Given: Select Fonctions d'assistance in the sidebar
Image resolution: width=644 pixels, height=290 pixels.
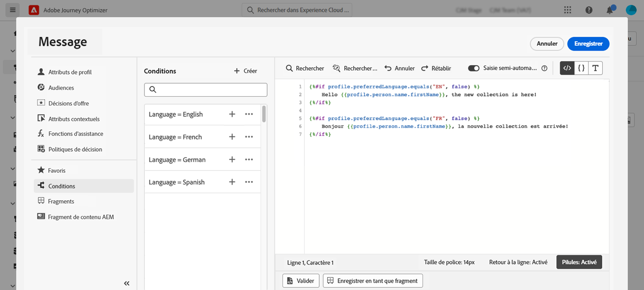Looking at the screenshot, I should (x=75, y=133).
